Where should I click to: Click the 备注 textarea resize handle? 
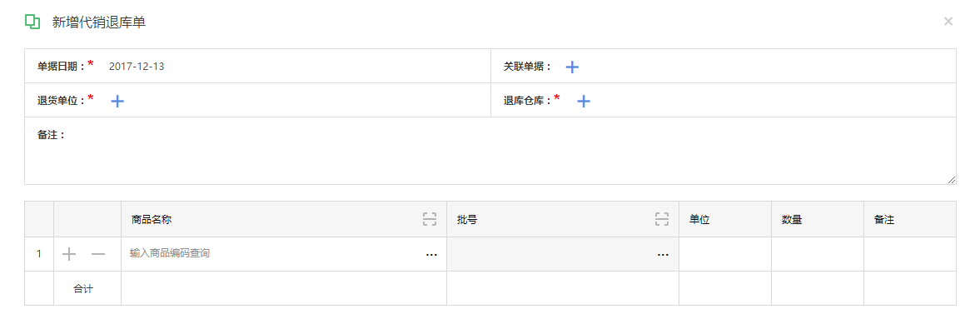pos(951,180)
